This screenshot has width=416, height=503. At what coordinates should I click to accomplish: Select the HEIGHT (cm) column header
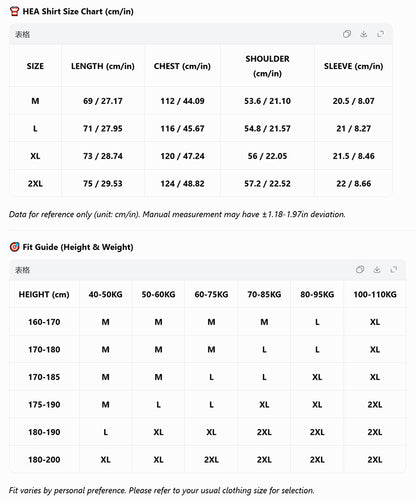tap(44, 294)
